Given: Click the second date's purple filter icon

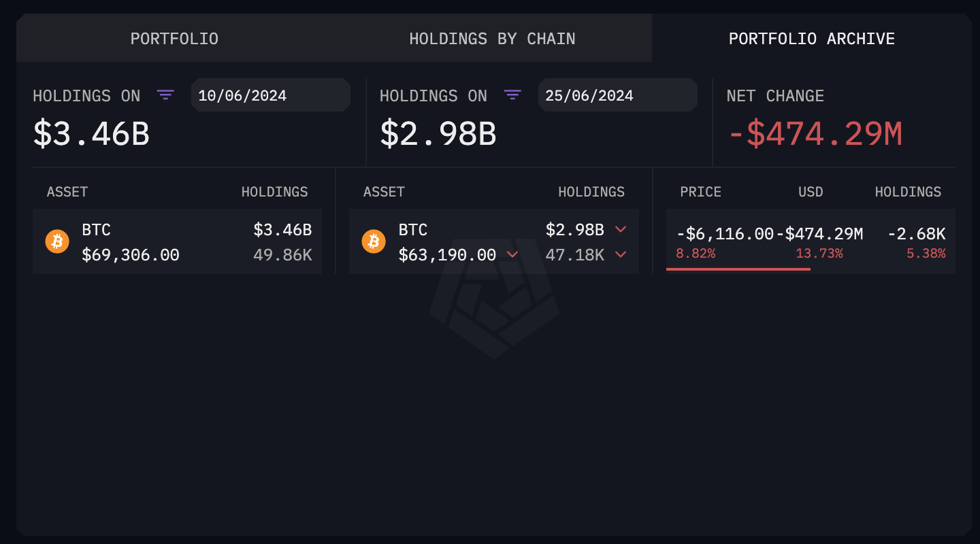Looking at the screenshot, I should pyautogui.click(x=512, y=95).
